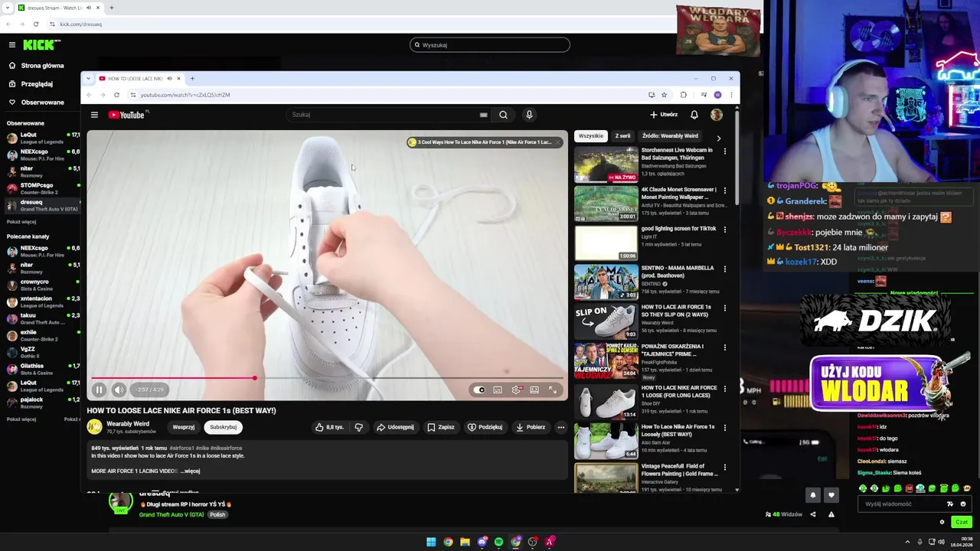Open the YouTube account avatar menu
This screenshot has height=551, width=980.
point(716,115)
